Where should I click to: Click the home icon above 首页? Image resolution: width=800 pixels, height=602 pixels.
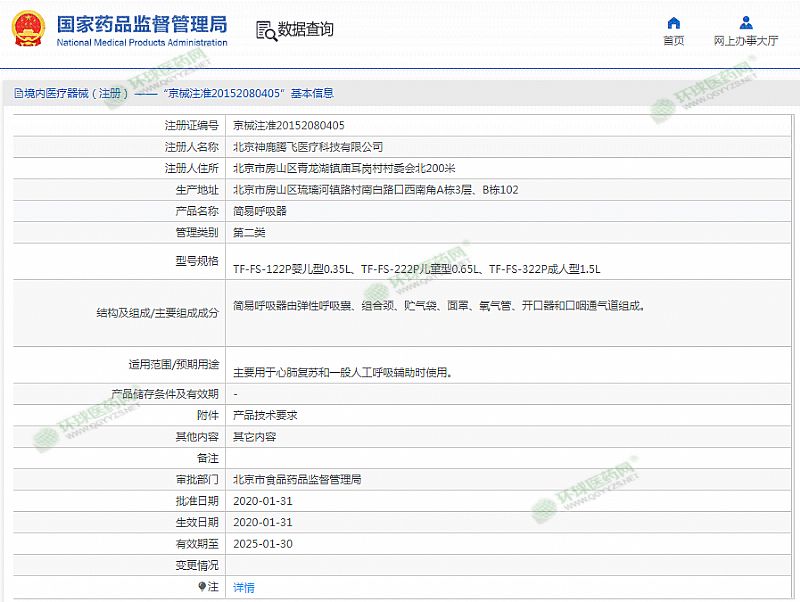click(673, 23)
